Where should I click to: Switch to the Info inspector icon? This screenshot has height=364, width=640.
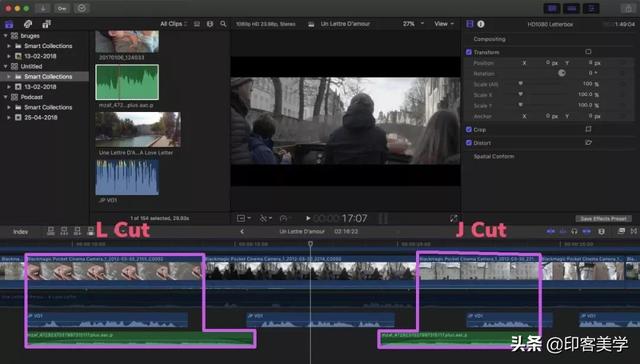point(481,24)
